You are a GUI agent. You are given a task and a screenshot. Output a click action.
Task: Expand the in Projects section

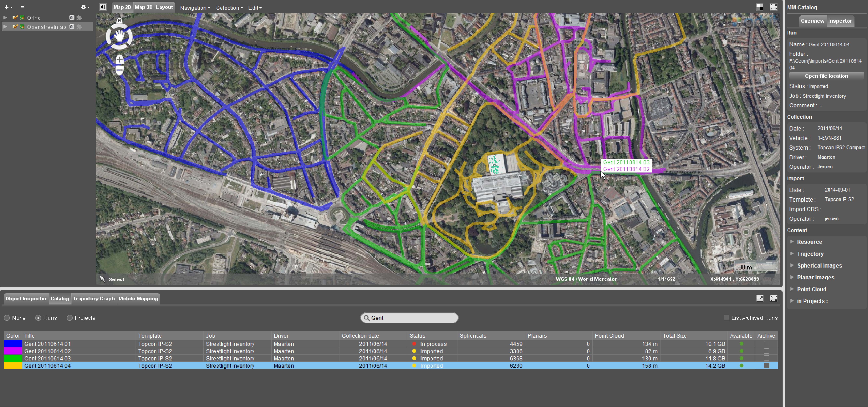[x=792, y=301]
